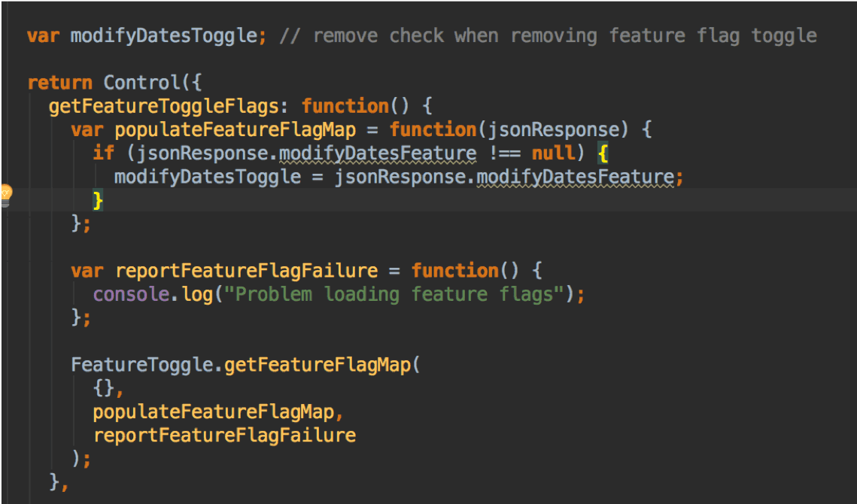Click the getFeatureFlagMap method call
This screenshot has height=504, width=857.
point(317,365)
